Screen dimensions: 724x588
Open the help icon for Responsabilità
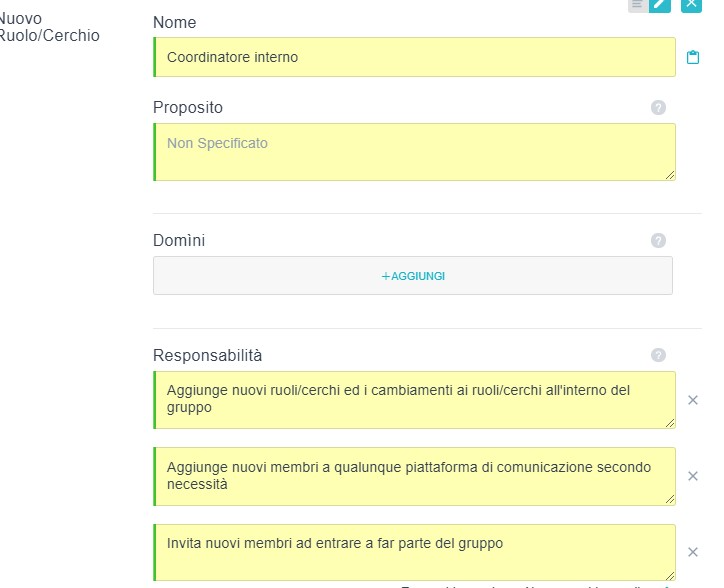tap(658, 355)
